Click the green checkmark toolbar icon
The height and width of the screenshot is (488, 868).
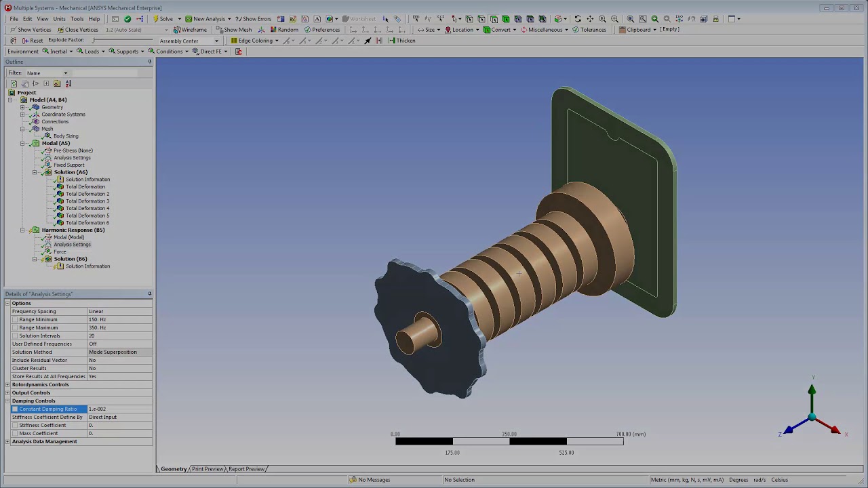[127, 19]
